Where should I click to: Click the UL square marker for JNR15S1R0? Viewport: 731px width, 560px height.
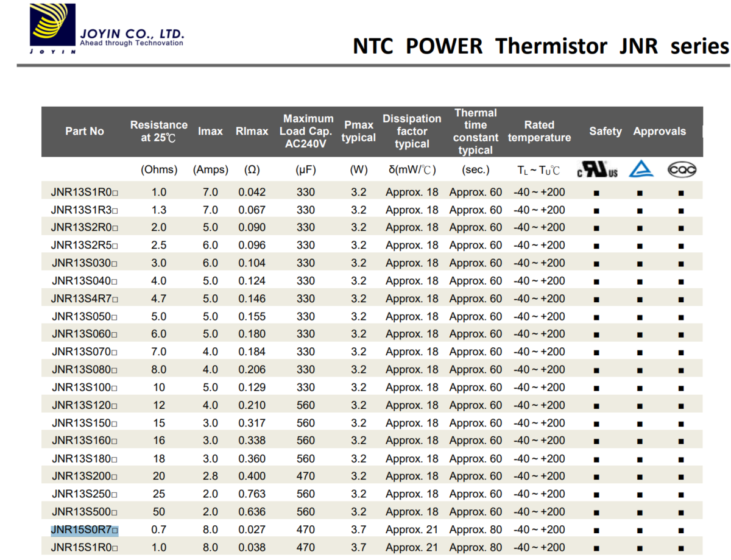point(597,548)
